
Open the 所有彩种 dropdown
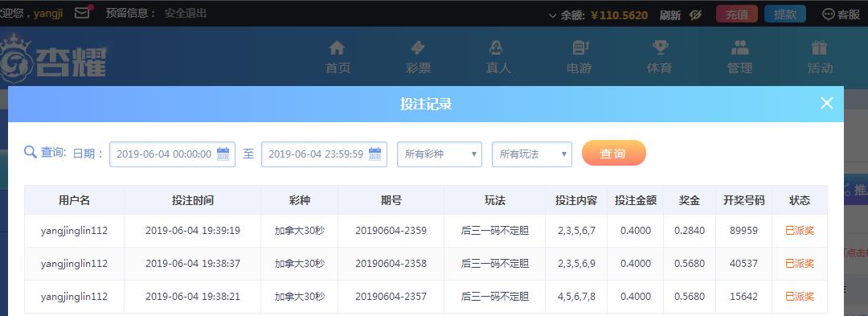point(440,154)
